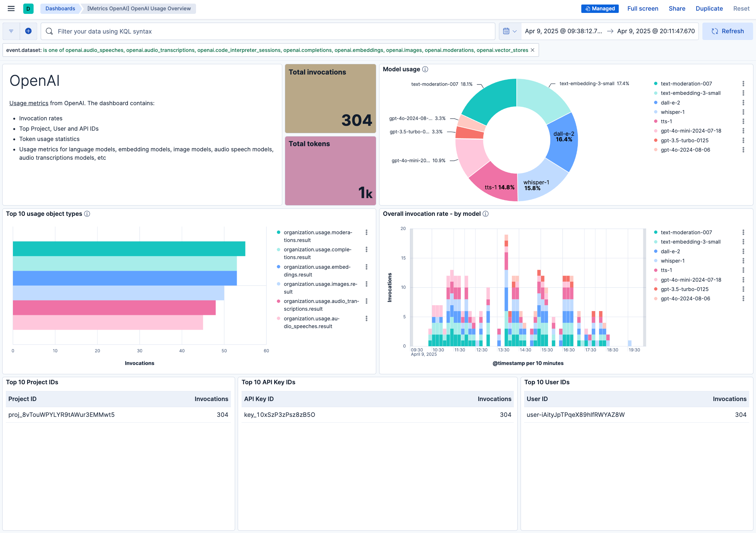Open options for organization.usage.images.result legend item
The width and height of the screenshot is (756, 533).
pos(366,284)
